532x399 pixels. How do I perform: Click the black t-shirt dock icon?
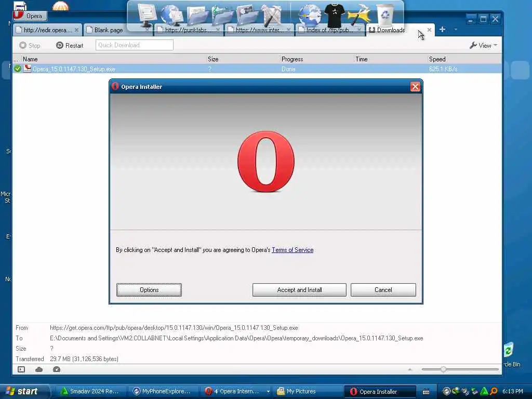click(334, 16)
